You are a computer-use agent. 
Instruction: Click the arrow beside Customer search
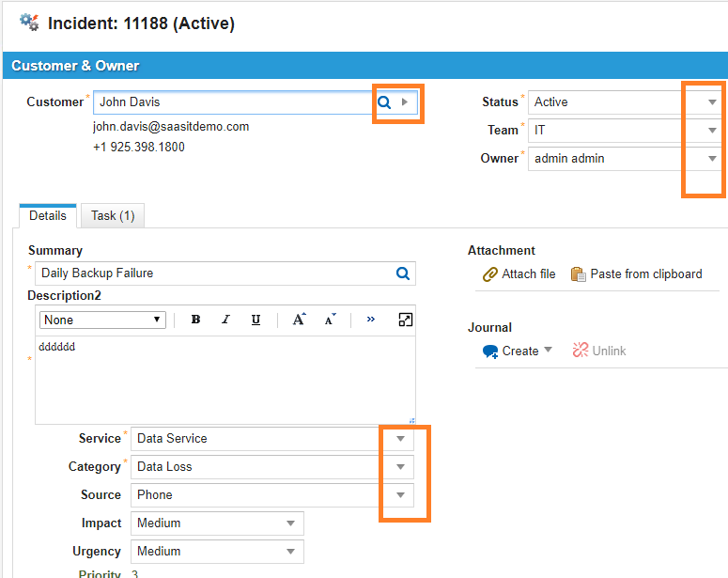coord(405,102)
